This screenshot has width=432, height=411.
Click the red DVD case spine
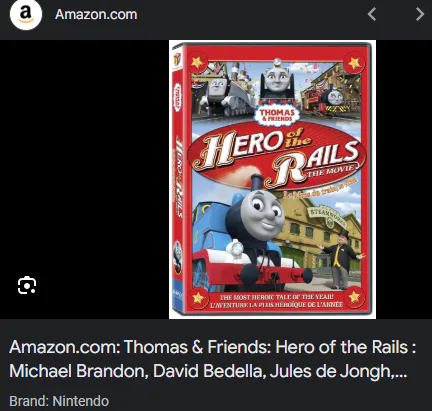click(178, 180)
